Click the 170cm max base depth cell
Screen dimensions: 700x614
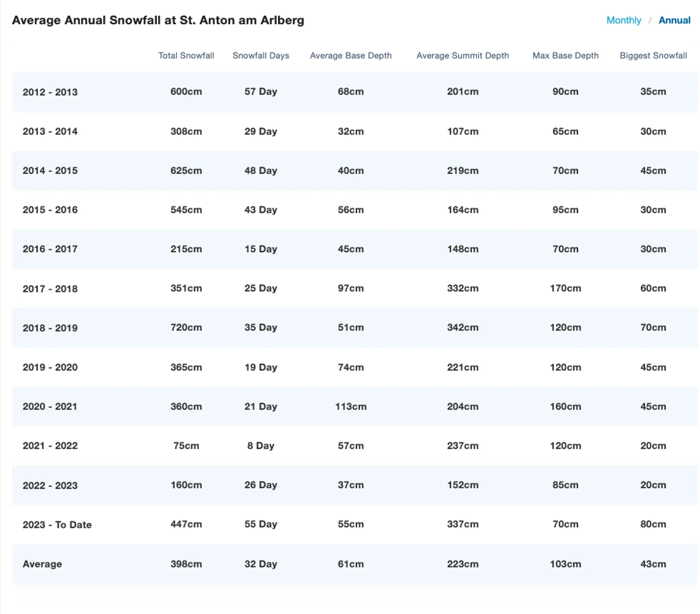[x=565, y=288]
